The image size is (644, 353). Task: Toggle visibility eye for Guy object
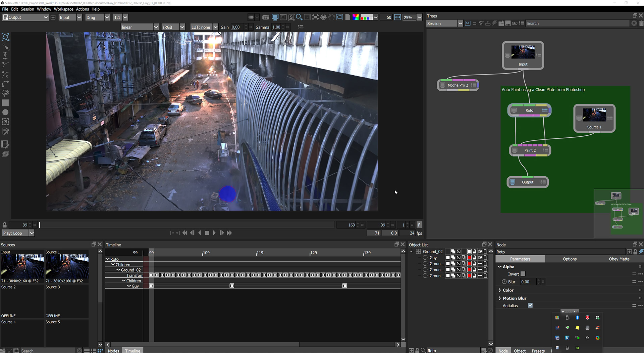tap(480, 258)
